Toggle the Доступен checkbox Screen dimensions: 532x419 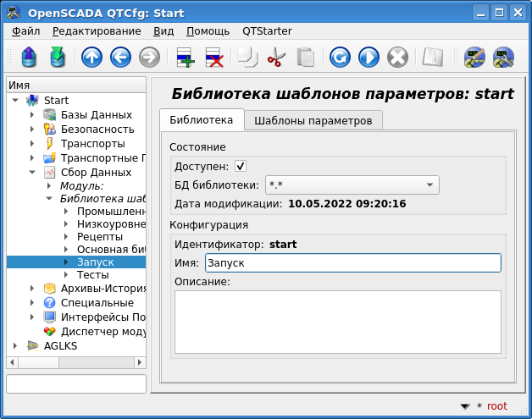pyautogui.click(x=241, y=167)
